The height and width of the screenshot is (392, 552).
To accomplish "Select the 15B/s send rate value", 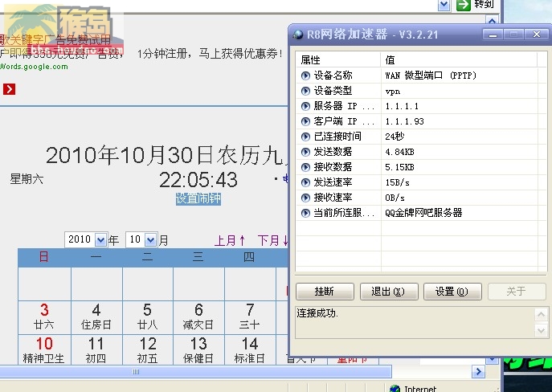I will point(397,182).
